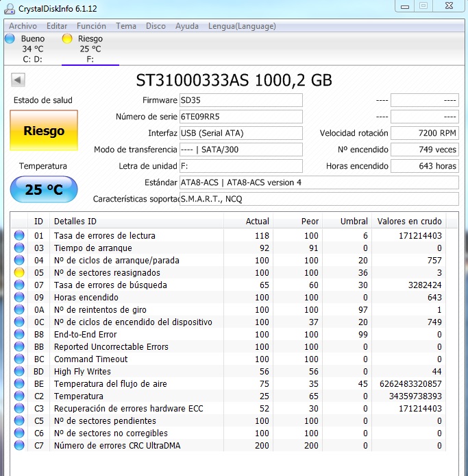Click status circle for ciclos de arranque/parada

click(x=19, y=260)
